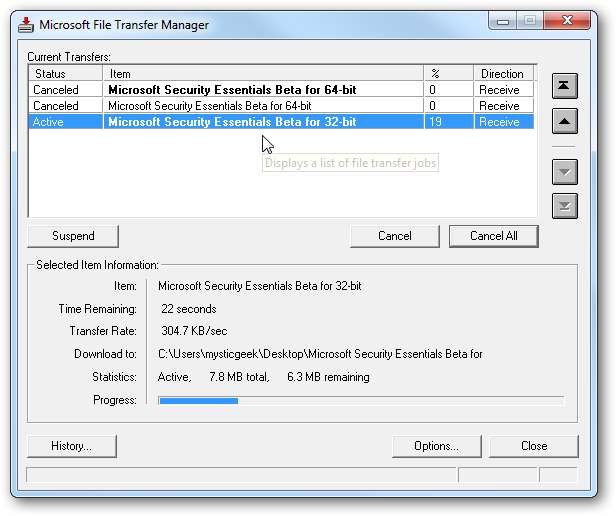This screenshot has width=616, height=516.
Task: Click the Direction column header
Action: 504,73
